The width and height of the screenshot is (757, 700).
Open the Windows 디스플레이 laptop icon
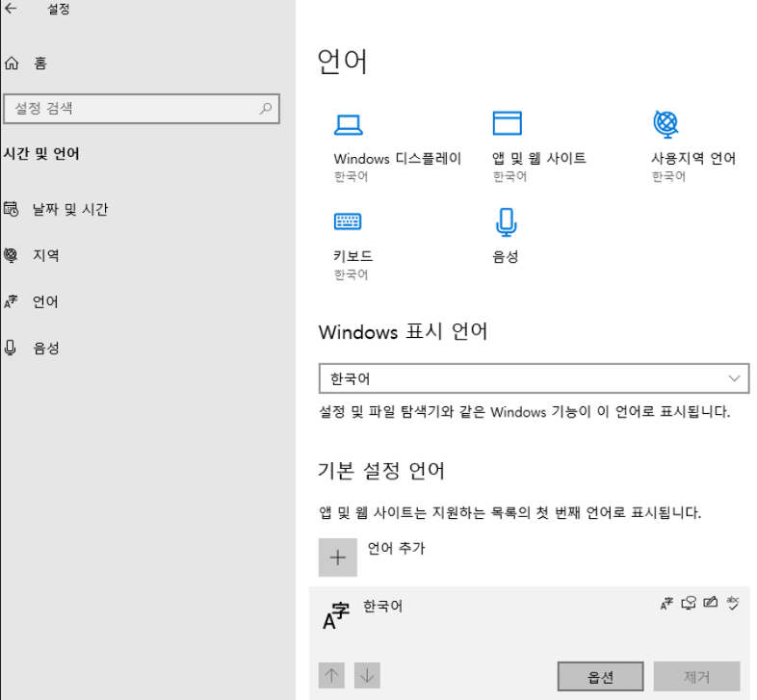click(348, 124)
